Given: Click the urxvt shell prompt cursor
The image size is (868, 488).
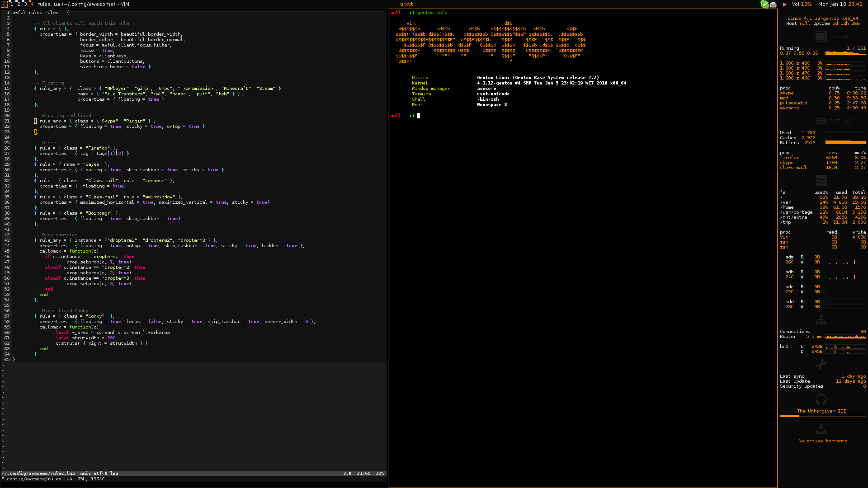Looking at the screenshot, I should click(x=419, y=116).
